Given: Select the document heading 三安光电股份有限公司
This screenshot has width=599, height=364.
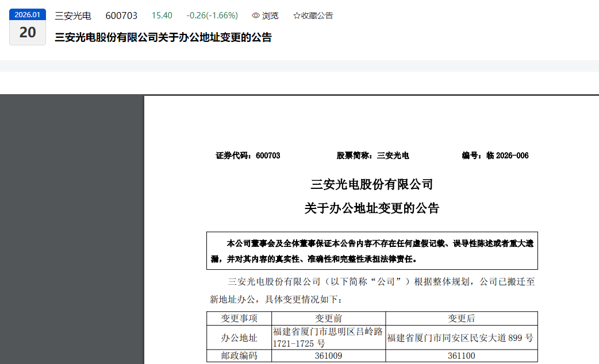Looking at the screenshot, I should pyautogui.click(x=371, y=184).
